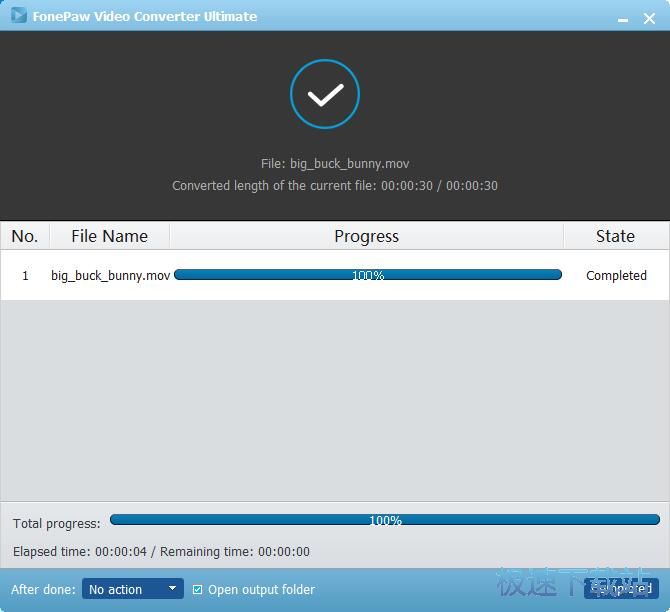Click the row number 1 cell

[x=25, y=276]
